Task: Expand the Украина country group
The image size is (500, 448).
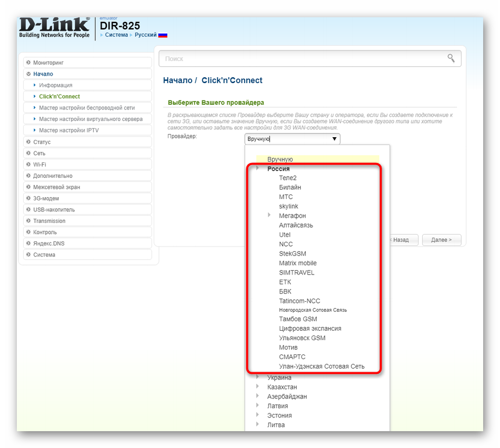Action: (257, 378)
